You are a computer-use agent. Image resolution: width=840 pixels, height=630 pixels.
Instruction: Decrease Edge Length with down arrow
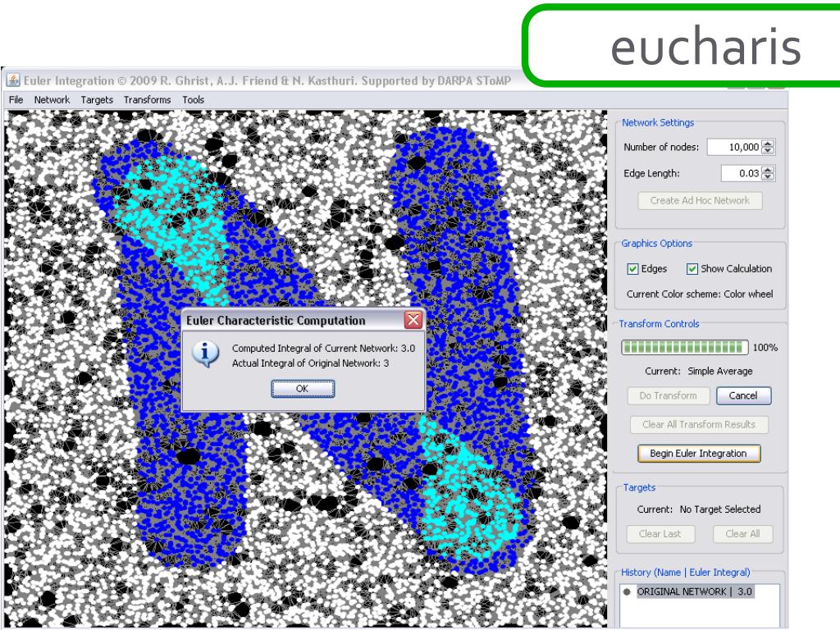click(768, 177)
